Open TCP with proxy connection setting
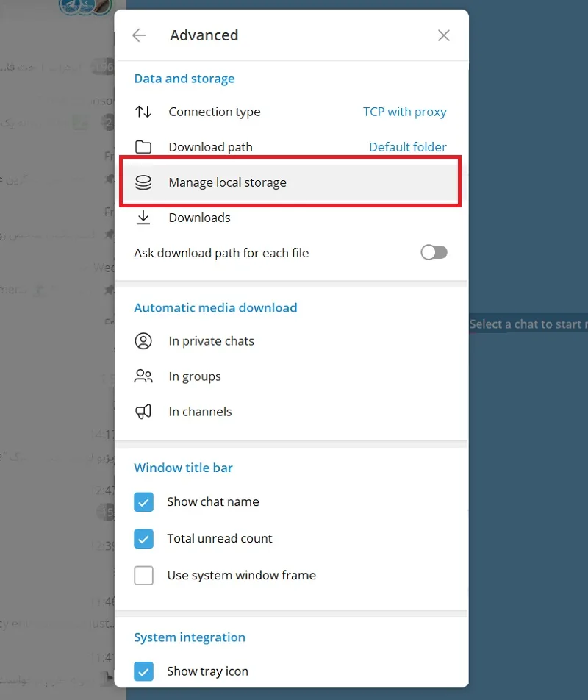 click(x=405, y=112)
